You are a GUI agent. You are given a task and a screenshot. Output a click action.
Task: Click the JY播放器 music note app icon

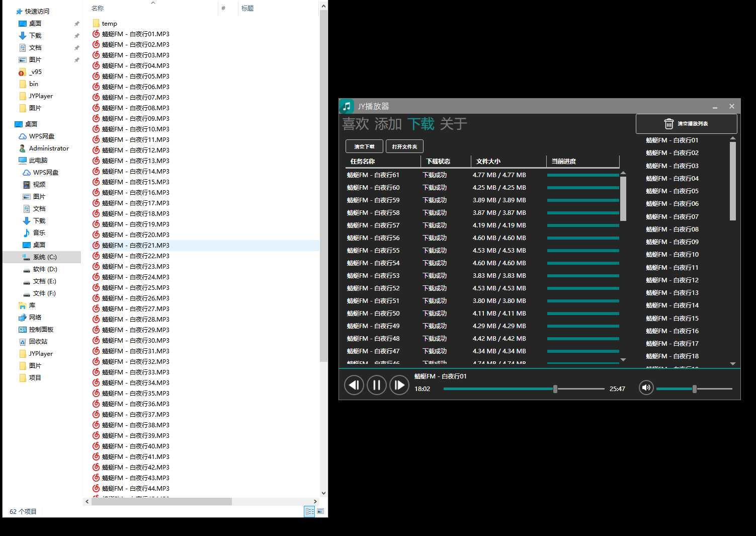(347, 106)
